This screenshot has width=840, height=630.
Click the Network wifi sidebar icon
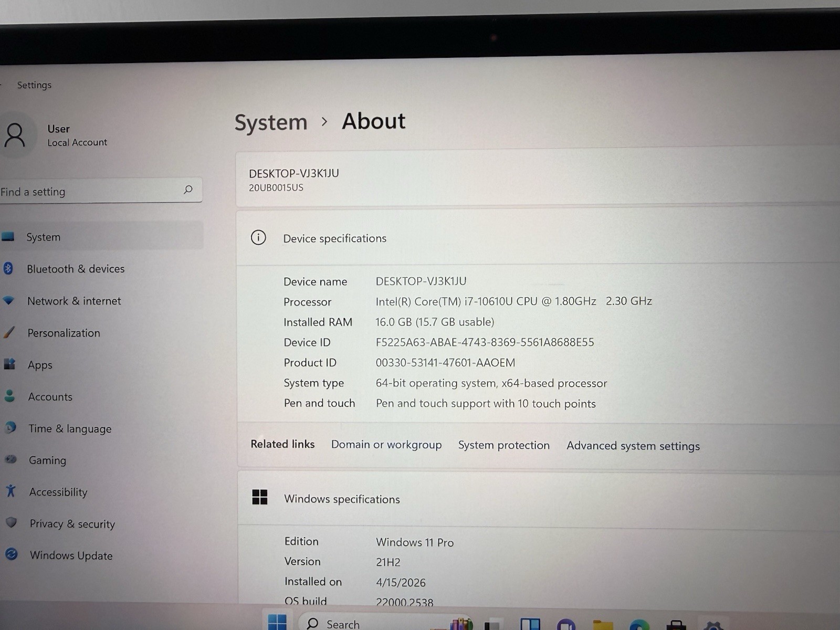pyautogui.click(x=8, y=301)
